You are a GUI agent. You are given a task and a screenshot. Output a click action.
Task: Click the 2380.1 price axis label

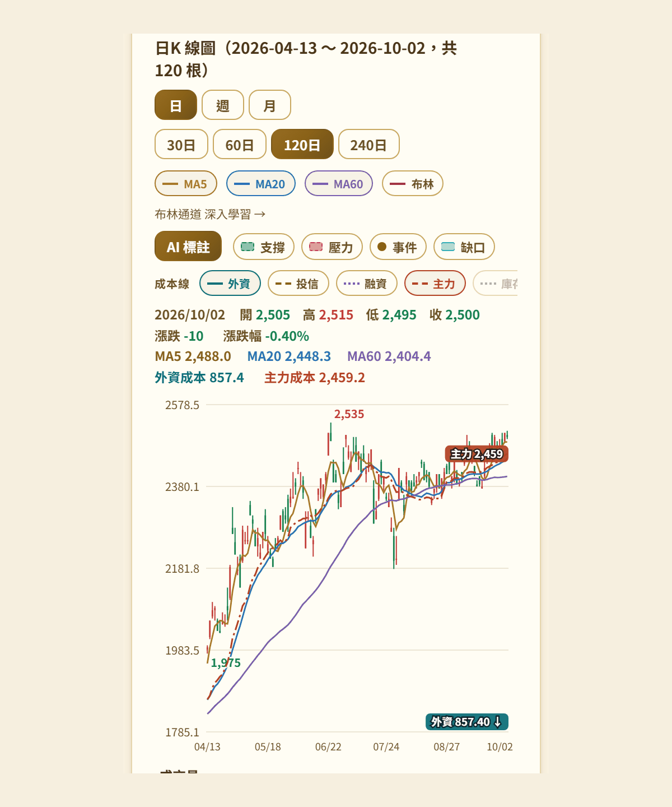point(182,487)
